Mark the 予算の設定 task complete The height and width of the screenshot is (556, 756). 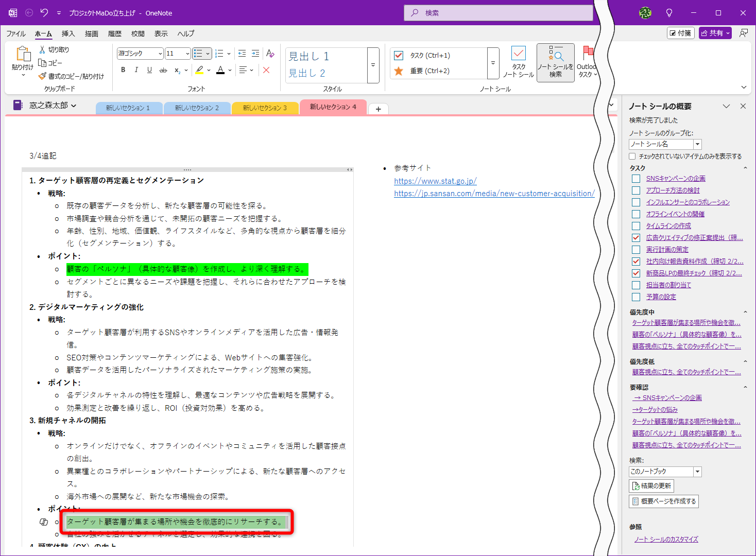(x=635, y=297)
